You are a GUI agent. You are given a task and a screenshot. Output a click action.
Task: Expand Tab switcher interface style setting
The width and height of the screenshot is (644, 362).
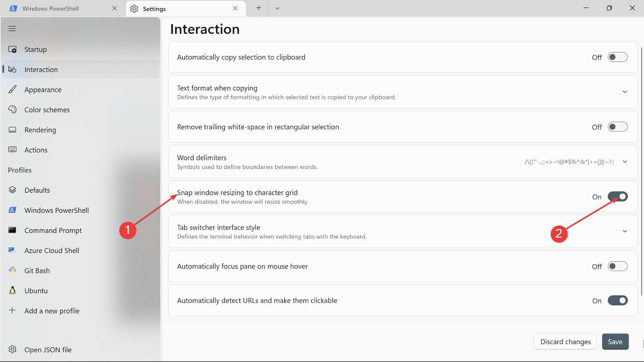pos(625,231)
